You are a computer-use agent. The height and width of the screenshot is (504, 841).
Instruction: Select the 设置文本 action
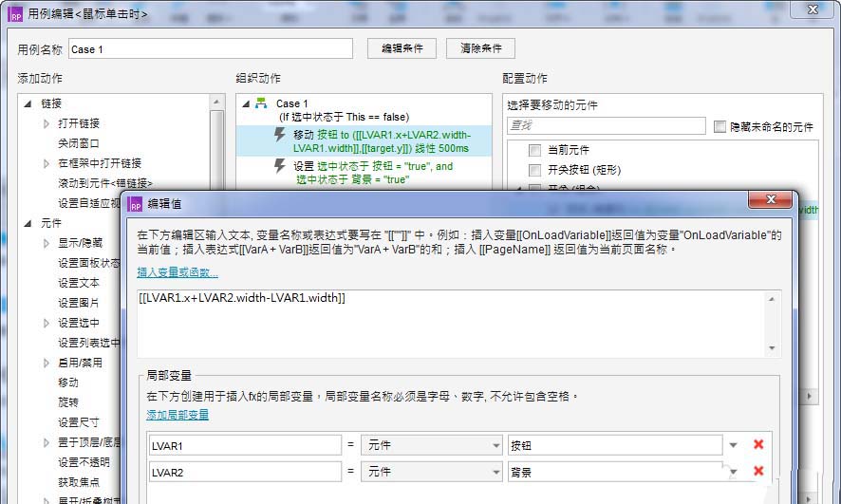tap(78, 283)
